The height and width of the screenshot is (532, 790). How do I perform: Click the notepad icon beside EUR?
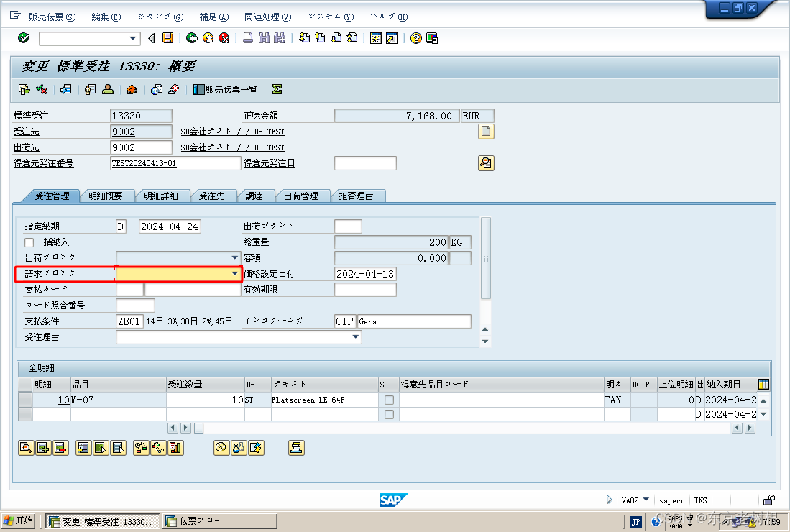486,132
